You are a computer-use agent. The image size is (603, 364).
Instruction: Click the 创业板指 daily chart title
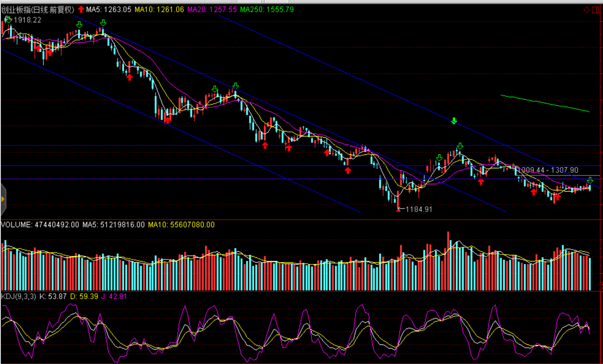[38, 9]
